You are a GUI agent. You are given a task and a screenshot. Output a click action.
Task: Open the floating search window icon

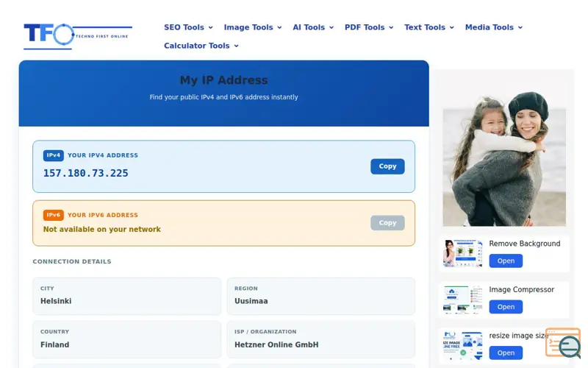coord(563,343)
